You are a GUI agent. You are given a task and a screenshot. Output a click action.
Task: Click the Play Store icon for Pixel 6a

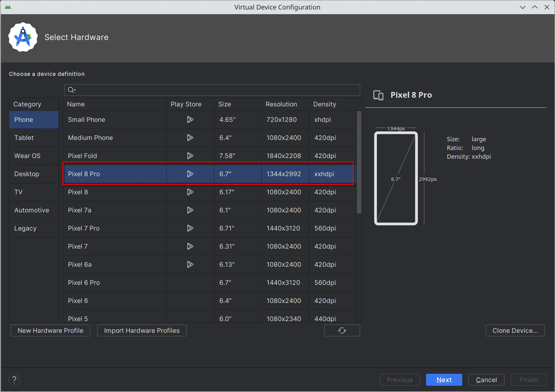pos(190,265)
